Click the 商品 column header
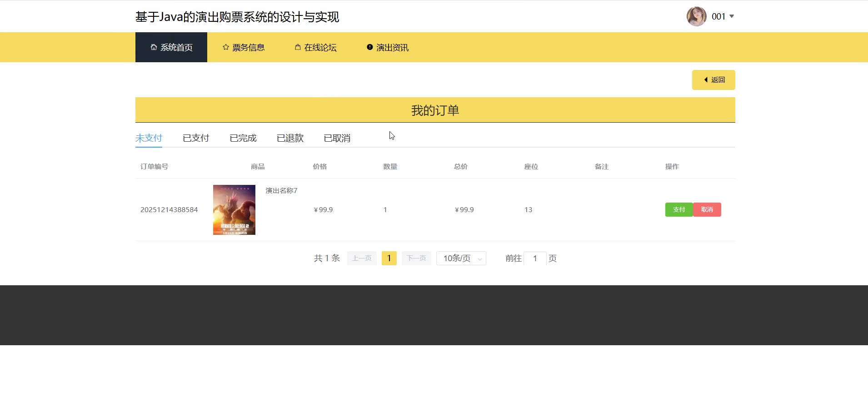The width and height of the screenshot is (868, 417). tap(258, 167)
